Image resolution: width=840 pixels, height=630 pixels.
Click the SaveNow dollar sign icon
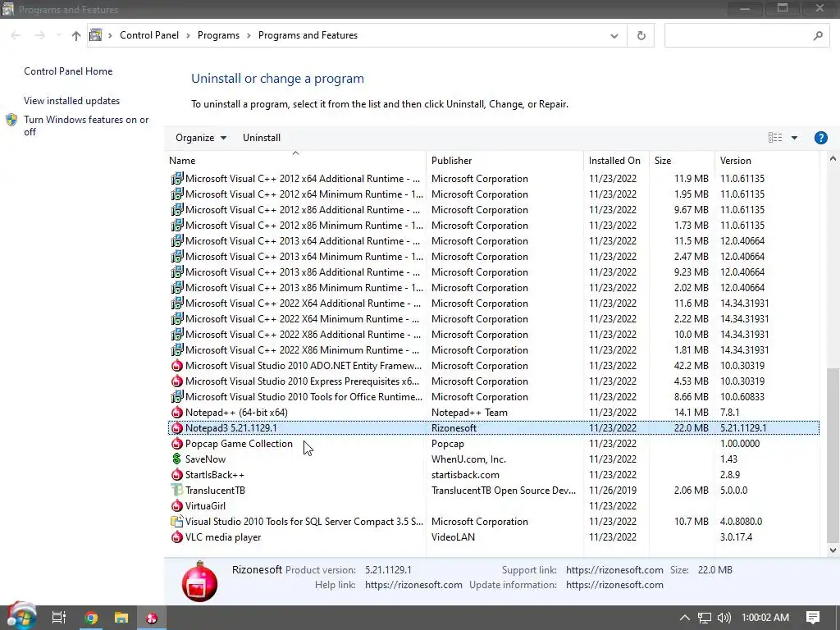(x=177, y=459)
